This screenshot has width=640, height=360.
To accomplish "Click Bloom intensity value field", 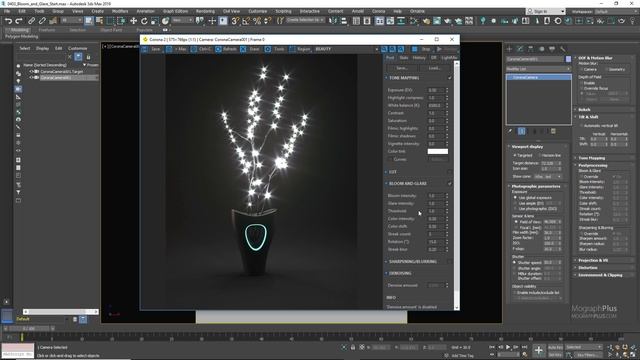I will (x=436, y=196).
